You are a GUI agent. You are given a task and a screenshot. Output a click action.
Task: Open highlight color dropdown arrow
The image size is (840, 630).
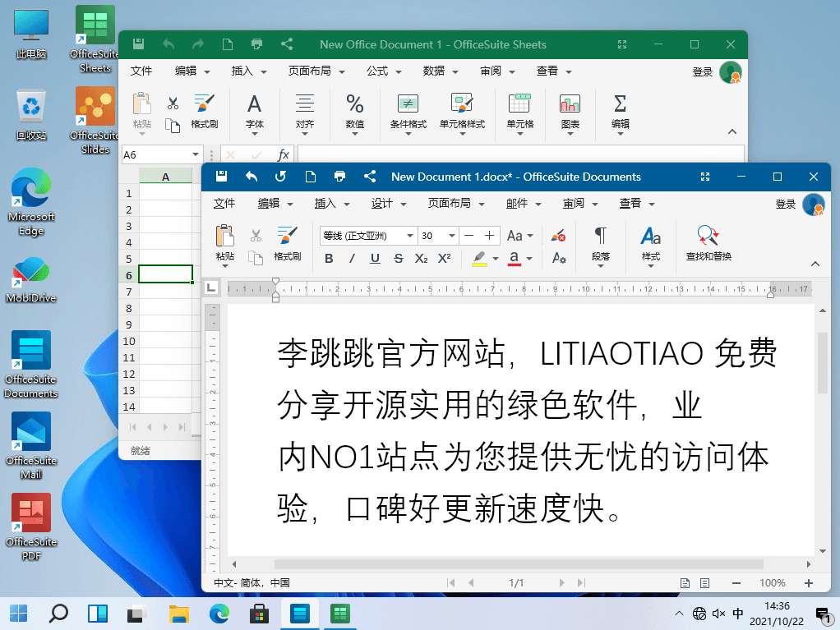coord(496,259)
